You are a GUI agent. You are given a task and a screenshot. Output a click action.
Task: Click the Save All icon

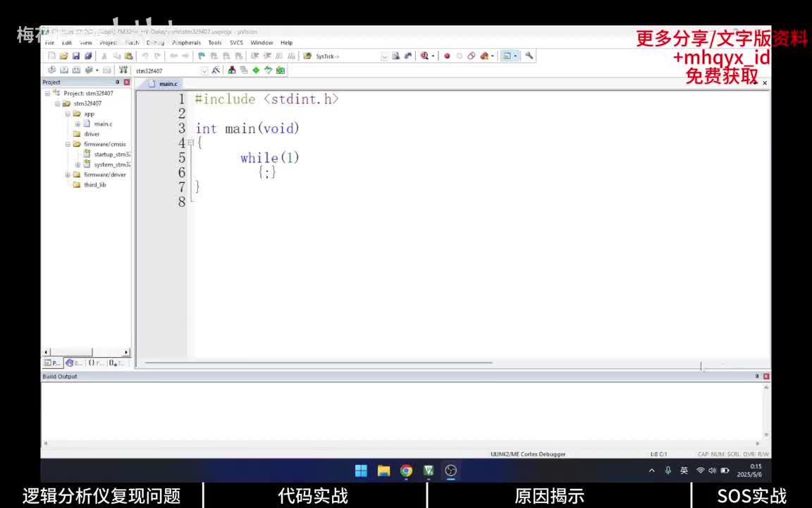tap(88, 56)
